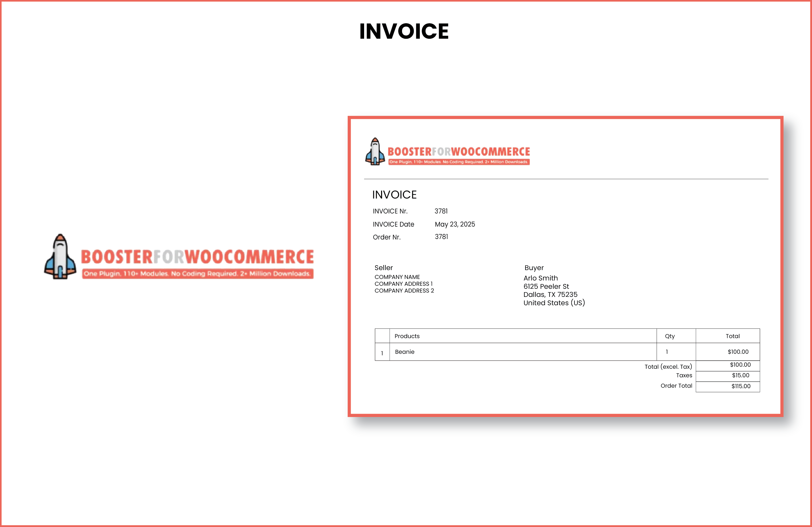
Task: Click the tagline banner in the invoice header logo
Action: [x=459, y=162]
